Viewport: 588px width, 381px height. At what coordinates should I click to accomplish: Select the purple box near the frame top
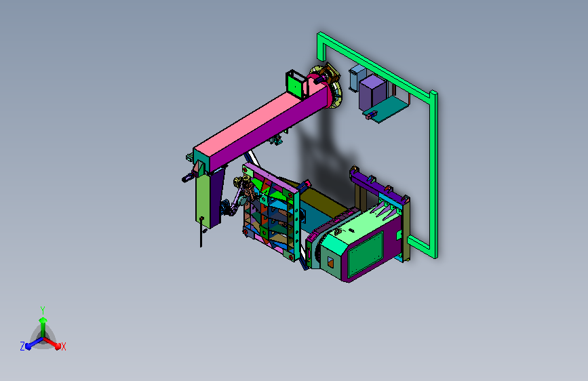point(372,92)
